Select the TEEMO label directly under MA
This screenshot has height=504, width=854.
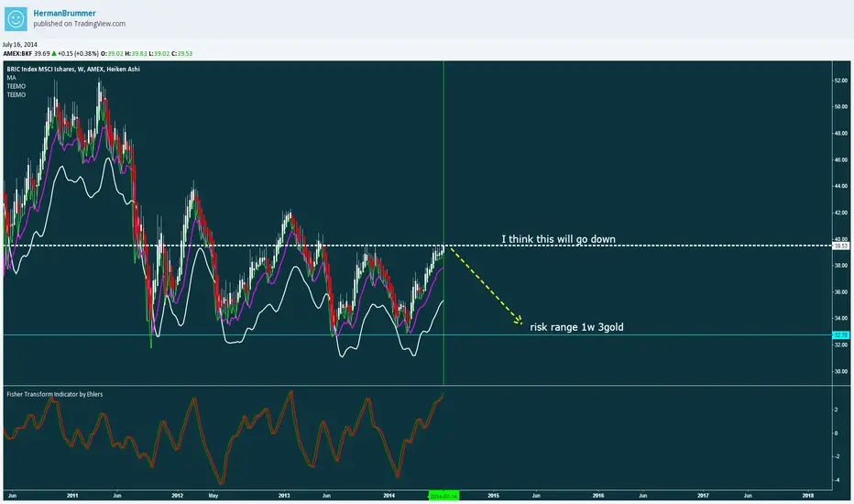(x=16, y=86)
